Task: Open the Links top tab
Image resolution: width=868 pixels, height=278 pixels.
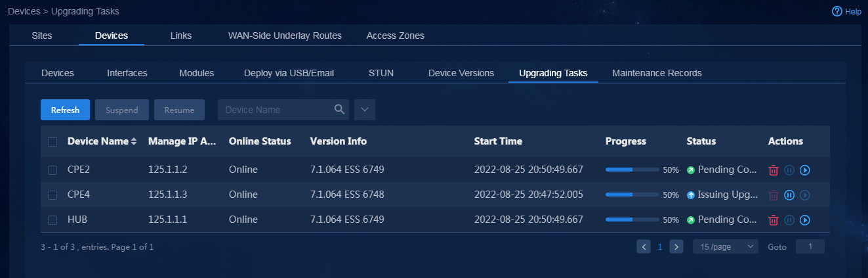Action: point(181,35)
